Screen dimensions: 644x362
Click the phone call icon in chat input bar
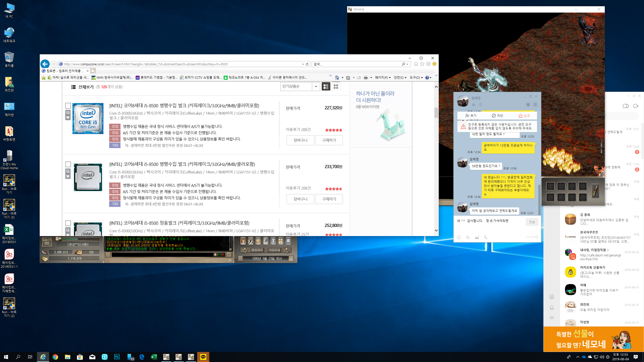point(486,237)
